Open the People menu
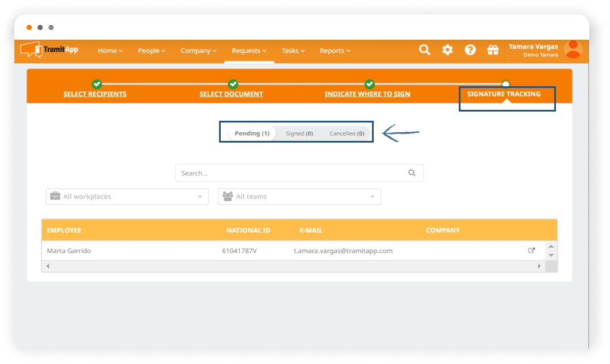The image size is (610, 364). point(151,51)
